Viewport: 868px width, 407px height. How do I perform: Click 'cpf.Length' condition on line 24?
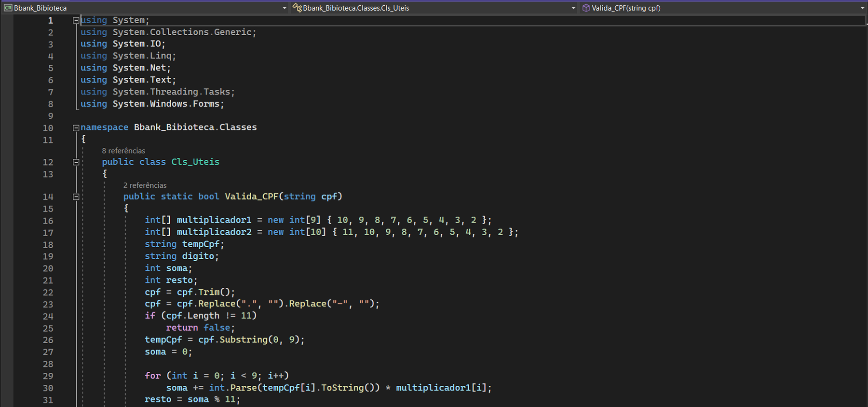click(x=192, y=316)
